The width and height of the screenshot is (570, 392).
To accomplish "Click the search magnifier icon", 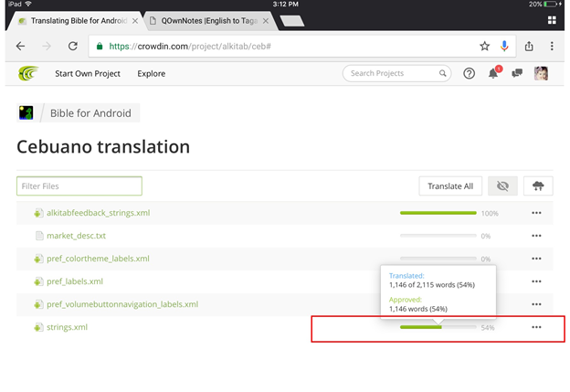I will 442,73.
